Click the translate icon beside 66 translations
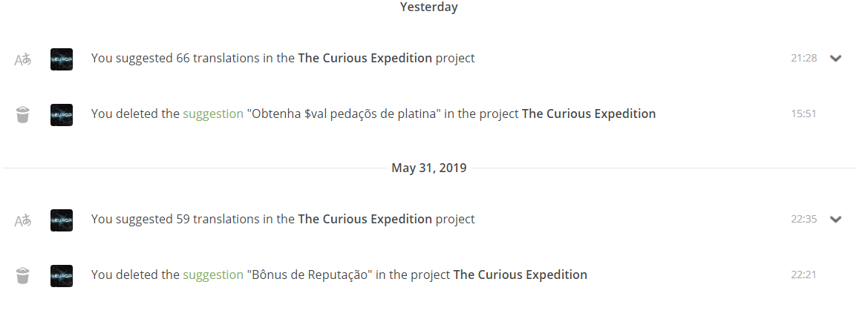 coord(23,59)
